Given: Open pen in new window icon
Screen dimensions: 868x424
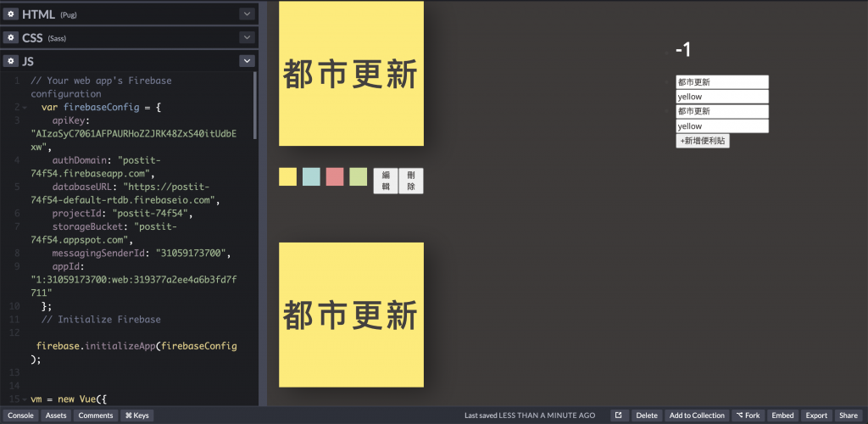Looking at the screenshot, I should coord(620,416).
